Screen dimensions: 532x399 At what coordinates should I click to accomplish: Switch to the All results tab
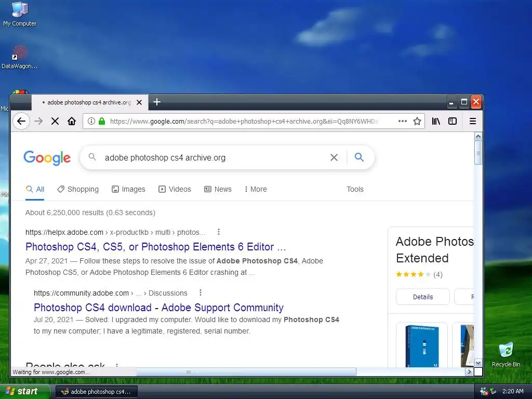click(x=35, y=189)
